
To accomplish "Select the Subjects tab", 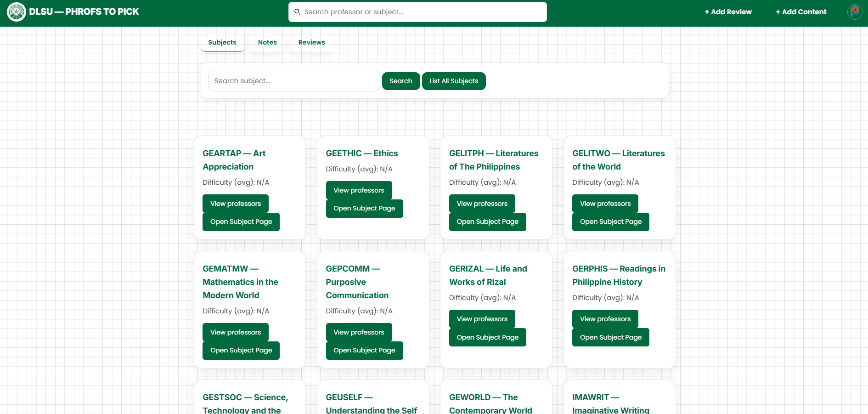I will [222, 42].
